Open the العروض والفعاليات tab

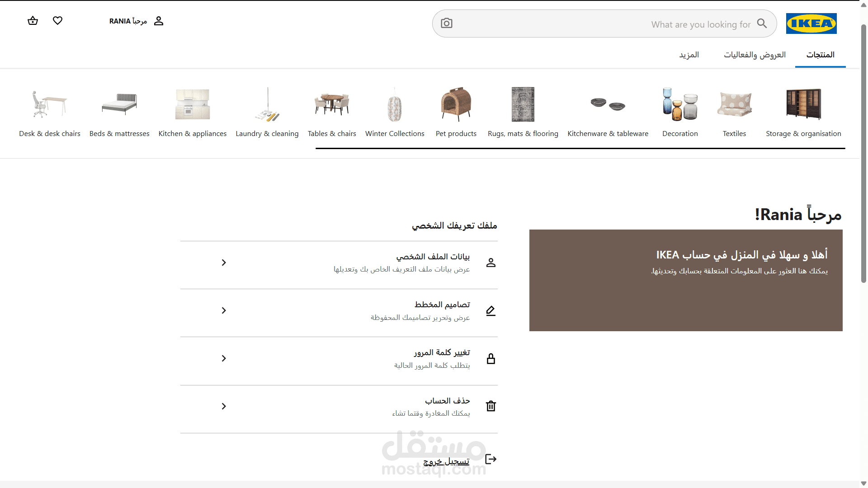755,55
